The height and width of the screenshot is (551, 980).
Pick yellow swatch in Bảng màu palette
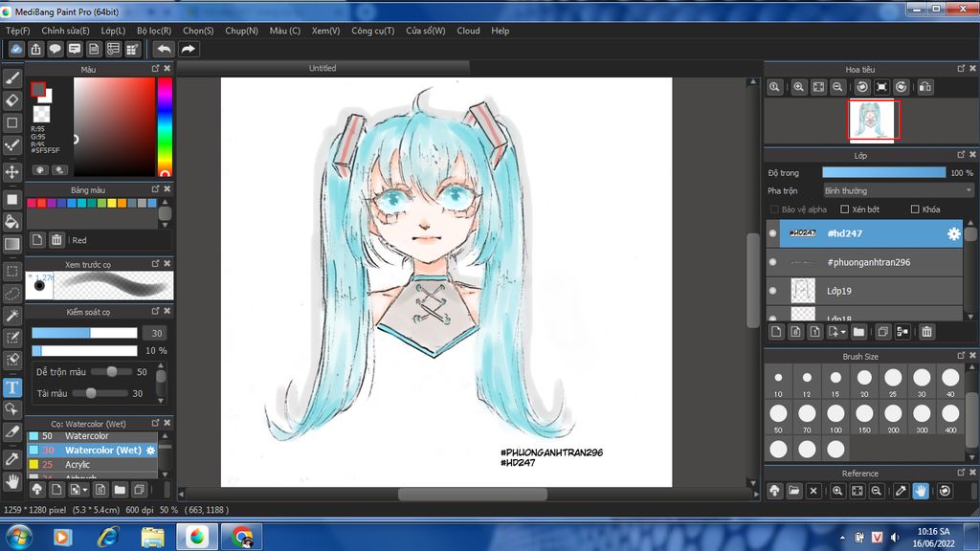(x=112, y=203)
